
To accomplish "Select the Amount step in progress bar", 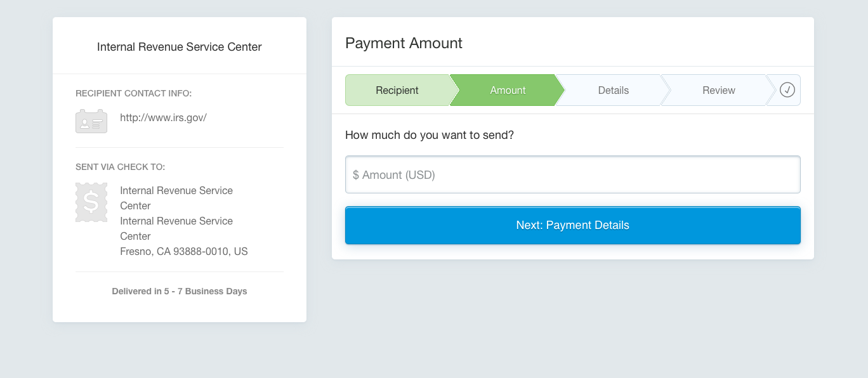I will tap(508, 90).
